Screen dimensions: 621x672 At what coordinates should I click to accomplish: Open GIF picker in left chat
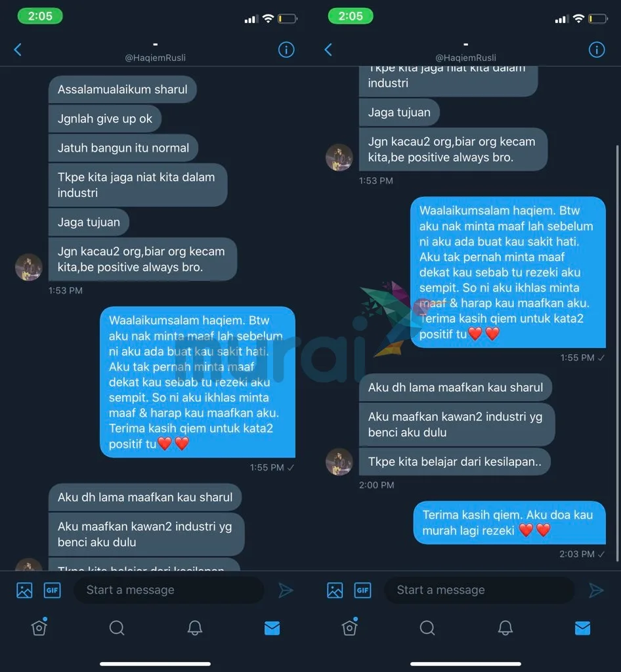click(53, 590)
